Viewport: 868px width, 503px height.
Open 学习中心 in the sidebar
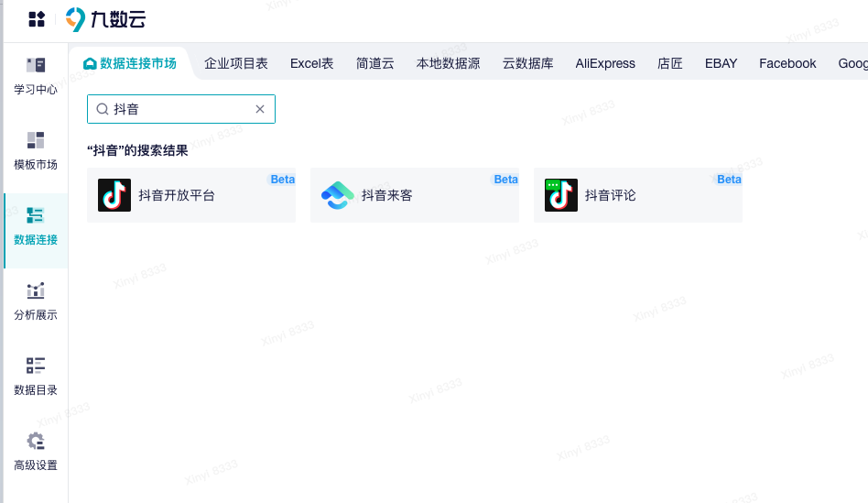(36, 76)
